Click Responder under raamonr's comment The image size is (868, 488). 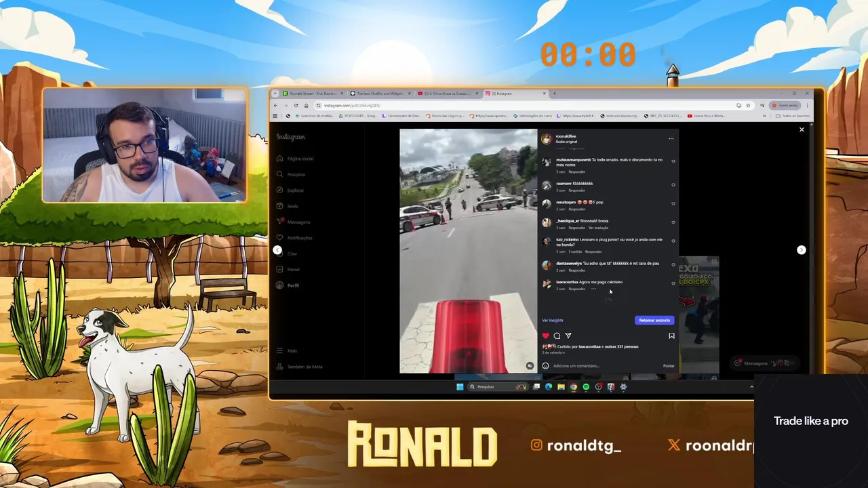[577, 190]
